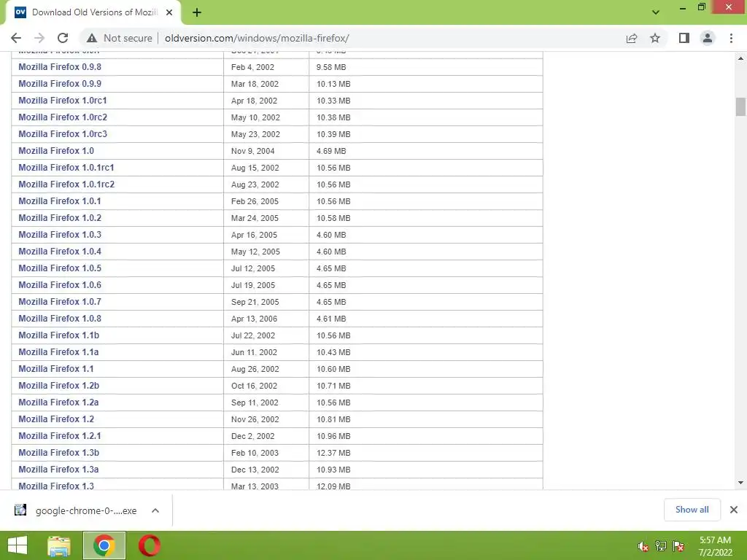
Task: Open Mozilla Firefox 1.0.1rc2 link
Action: pos(66,184)
